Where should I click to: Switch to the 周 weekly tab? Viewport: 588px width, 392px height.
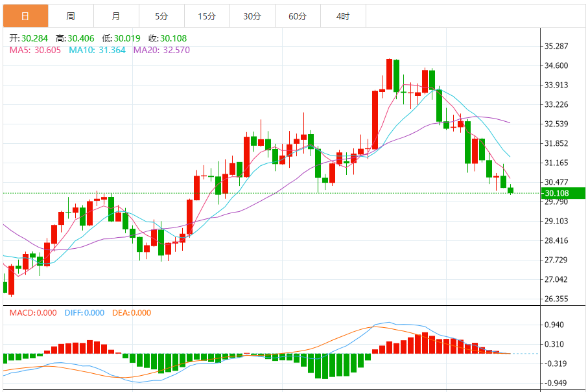pos(71,16)
